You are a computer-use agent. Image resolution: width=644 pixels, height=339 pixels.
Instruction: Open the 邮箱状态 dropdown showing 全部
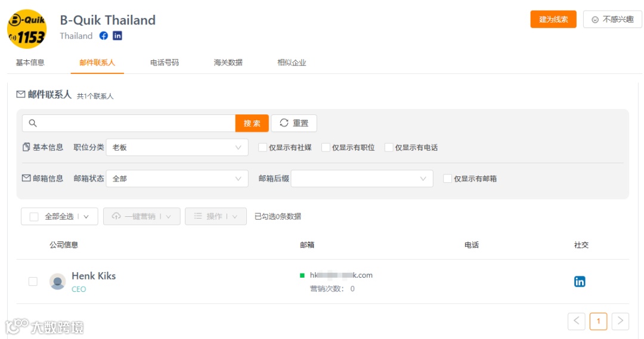[177, 179]
